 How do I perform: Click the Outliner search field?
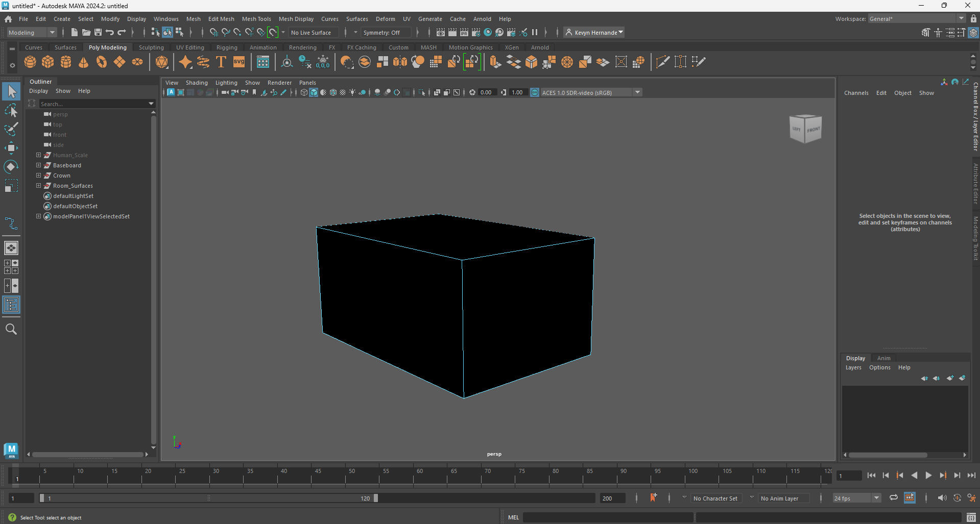(97, 104)
